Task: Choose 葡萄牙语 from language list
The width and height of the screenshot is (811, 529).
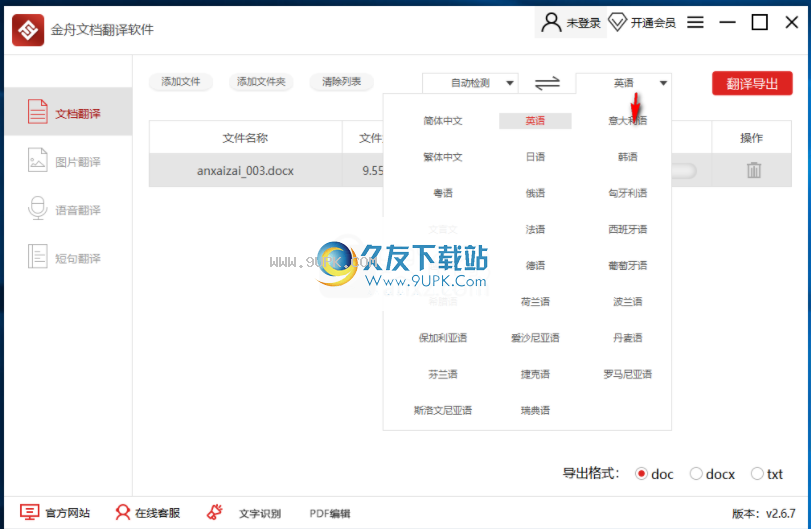Action: click(x=628, y=266)
